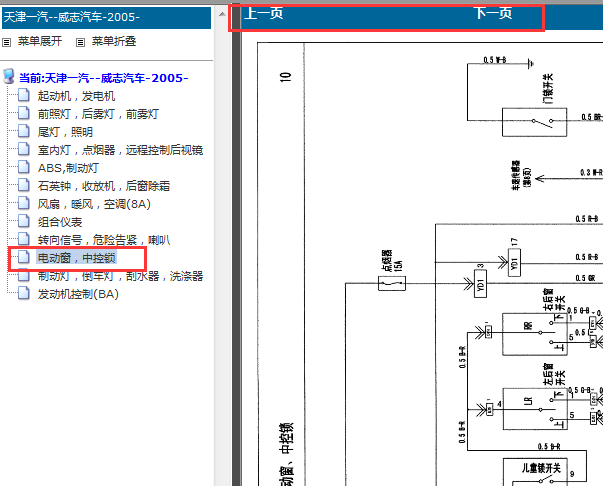Click the 门锁开关 label in the diagram

tap(548, 88)
